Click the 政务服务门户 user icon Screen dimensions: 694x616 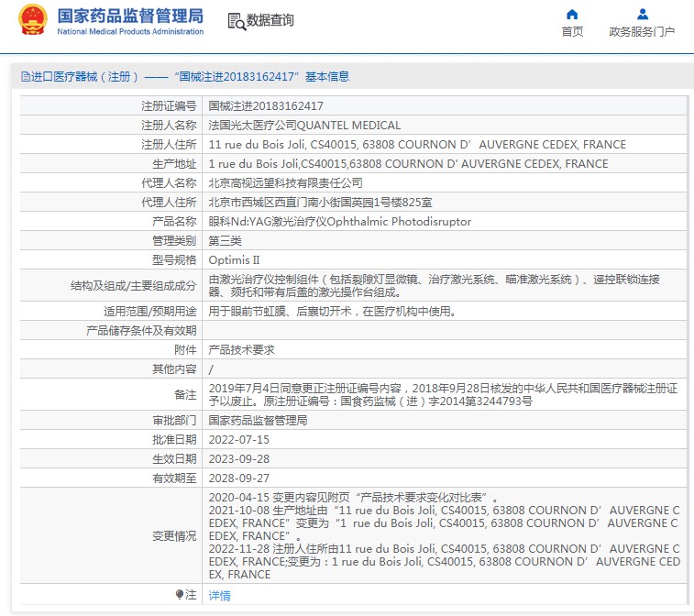643,14
